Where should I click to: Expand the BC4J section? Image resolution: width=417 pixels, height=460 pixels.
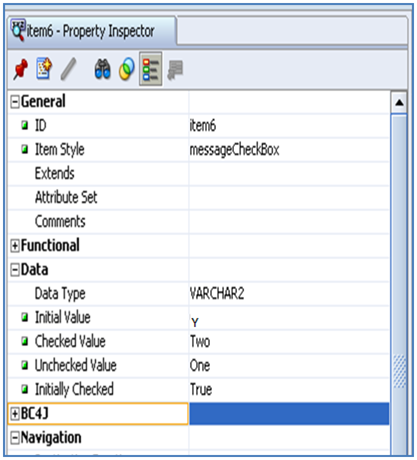click(x=15, y=414)
